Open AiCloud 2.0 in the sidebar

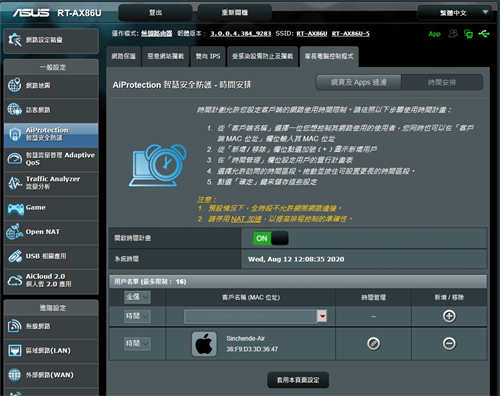click(51, 280)
